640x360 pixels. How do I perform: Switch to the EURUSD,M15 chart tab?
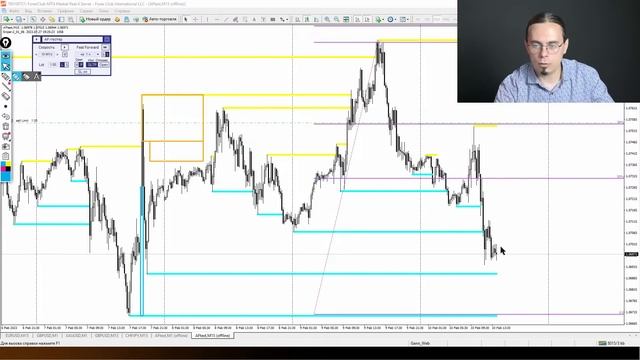[x=17, y=336]
